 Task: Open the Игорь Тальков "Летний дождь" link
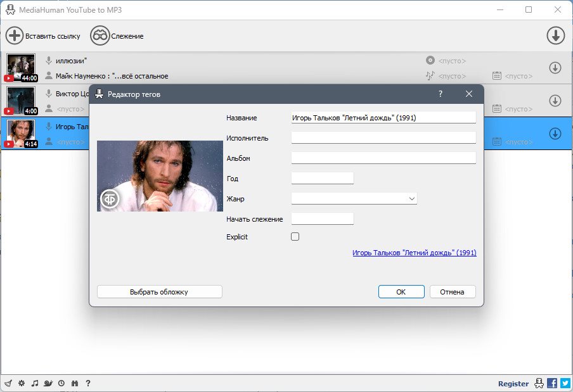(415, 253)
